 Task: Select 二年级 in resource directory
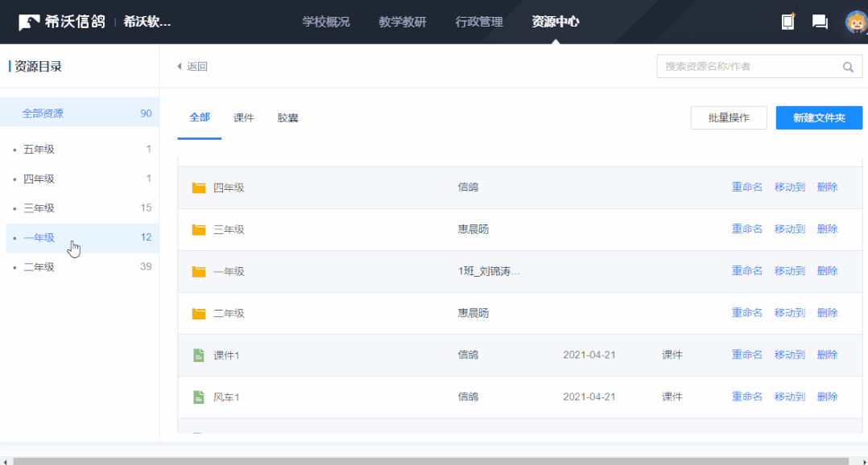pyautogui.click(x=39, y=267)
